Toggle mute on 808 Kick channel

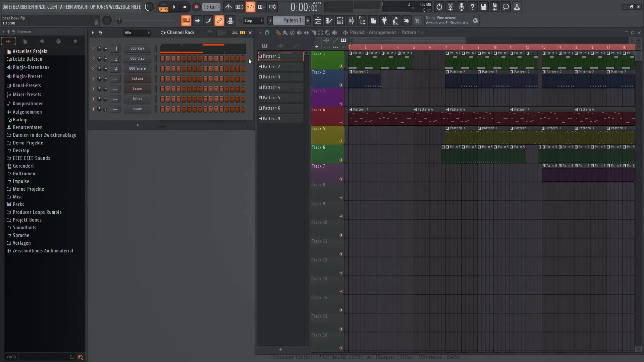tap(93, 48)
